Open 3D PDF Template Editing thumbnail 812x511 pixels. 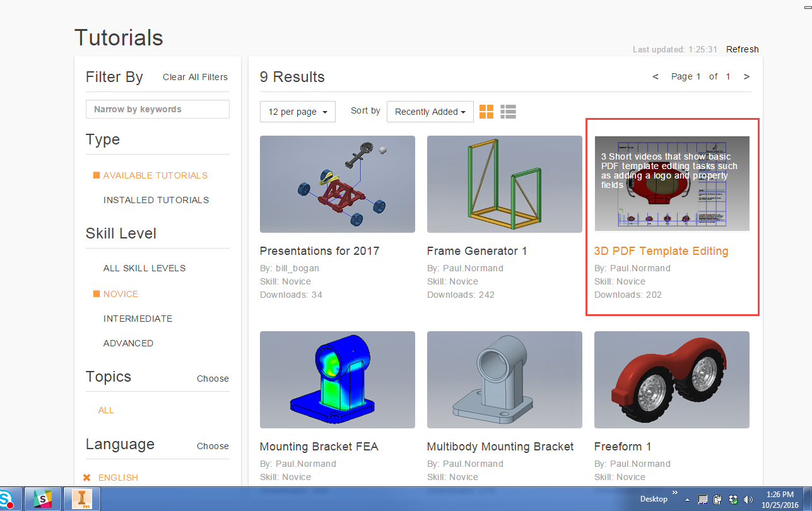pyautogui.click(x=672, y=184)
